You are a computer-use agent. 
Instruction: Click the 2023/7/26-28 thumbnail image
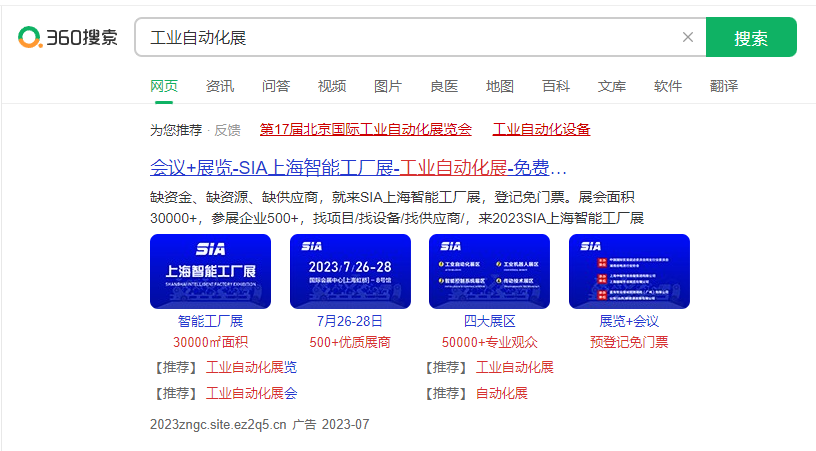coord(350,271)
